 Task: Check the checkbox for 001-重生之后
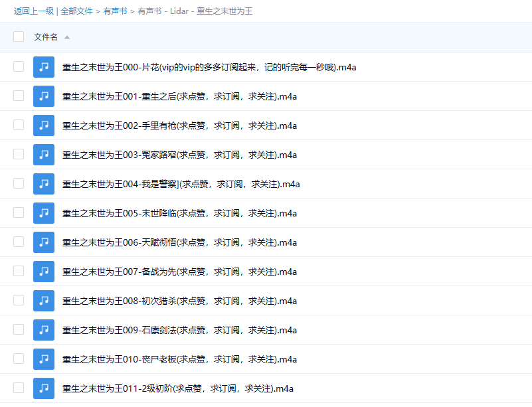coord(18,96)
